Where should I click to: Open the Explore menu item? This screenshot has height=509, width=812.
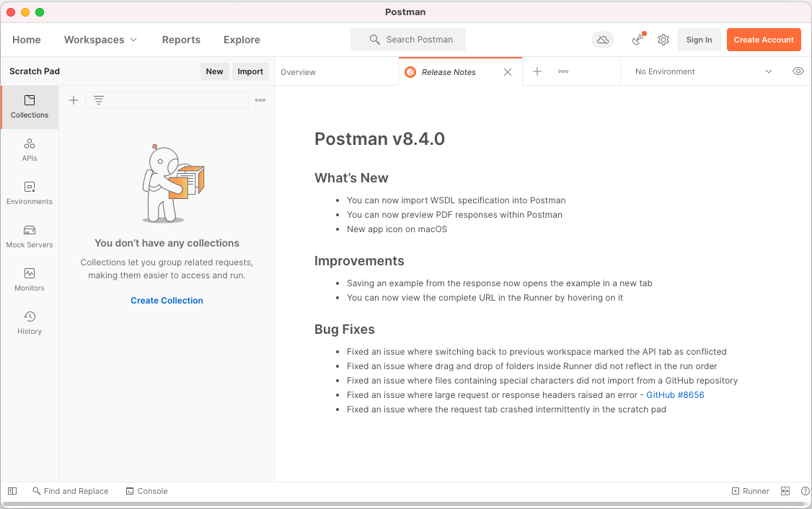242,40
